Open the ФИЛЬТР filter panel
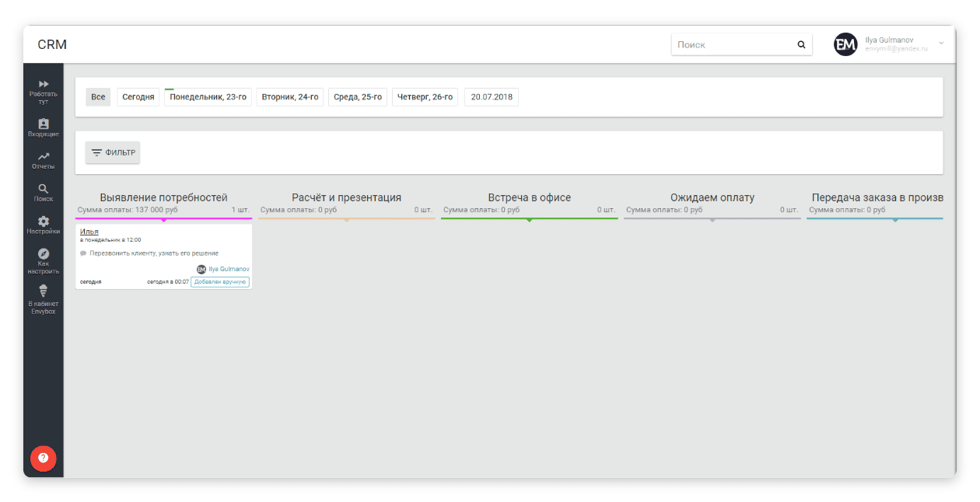Viewport: 980px width, 502px height. tap(113, 153)
